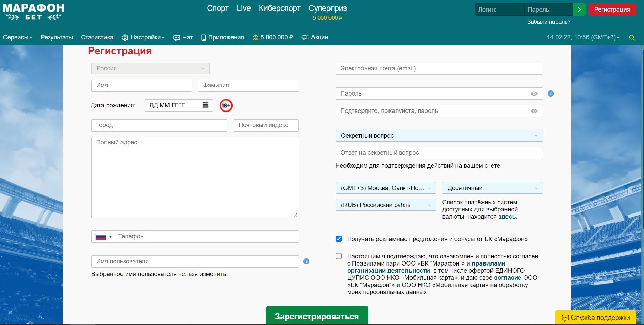Go to the Спорт section

tap(218, 8)
